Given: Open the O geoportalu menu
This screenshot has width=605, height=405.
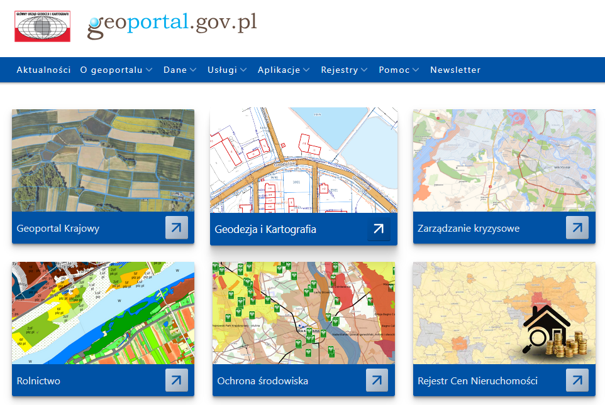Looking at the screenshot, I should point(111,70).
